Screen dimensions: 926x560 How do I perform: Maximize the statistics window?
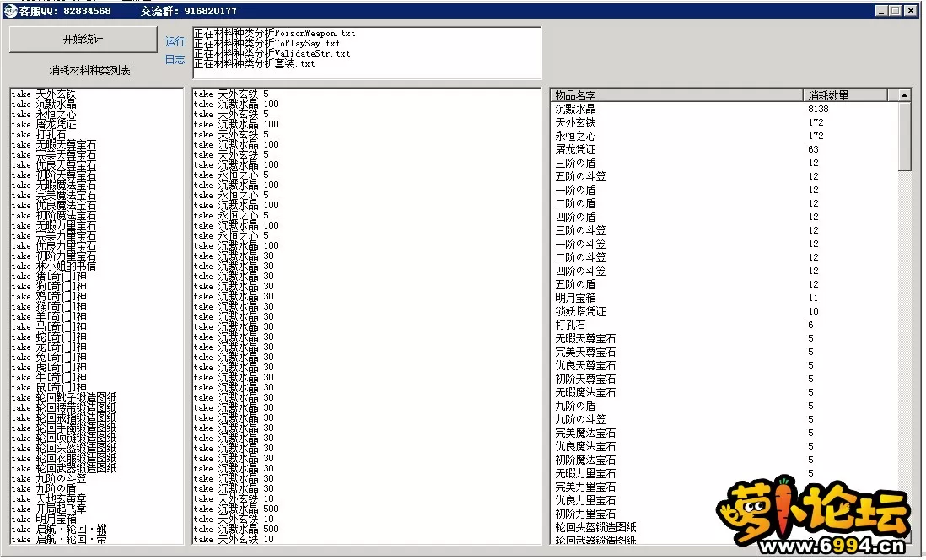[x=895, y=11]
